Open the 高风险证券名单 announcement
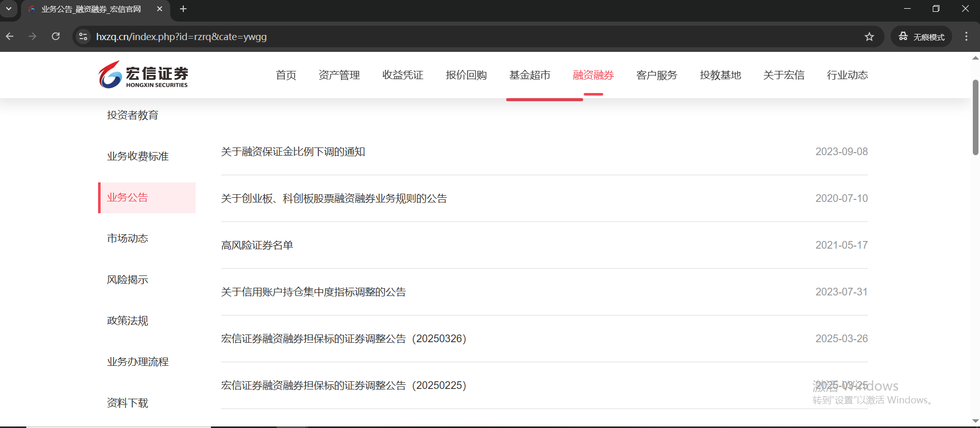This screenshot has height=428, width=980. 257,245
